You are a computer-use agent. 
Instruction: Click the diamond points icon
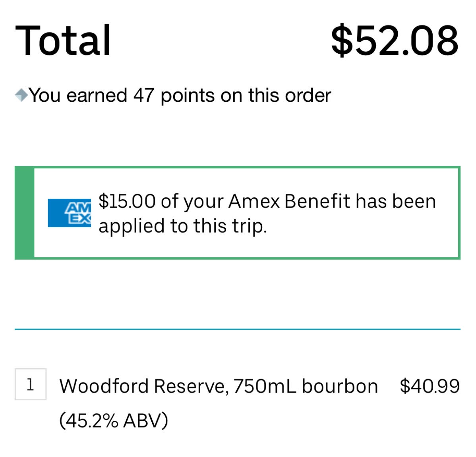21,95
